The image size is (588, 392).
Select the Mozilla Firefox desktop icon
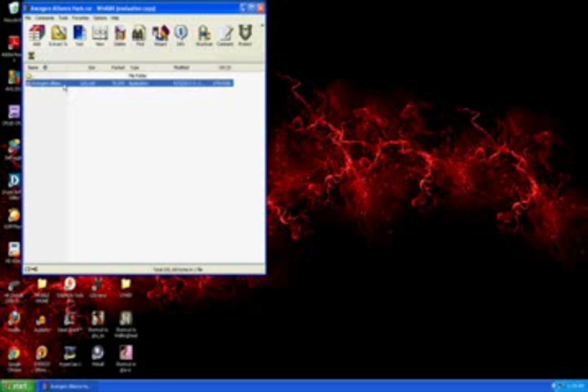point(14,321)
